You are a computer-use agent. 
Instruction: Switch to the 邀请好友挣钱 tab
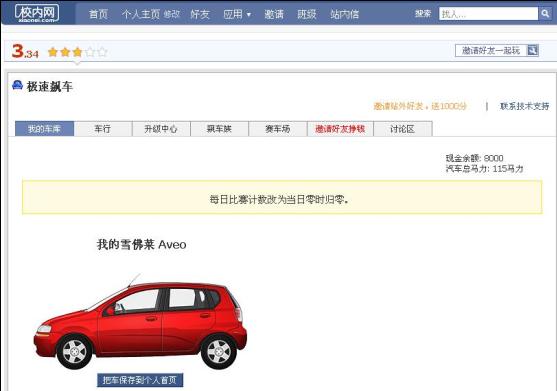(340, 129)
